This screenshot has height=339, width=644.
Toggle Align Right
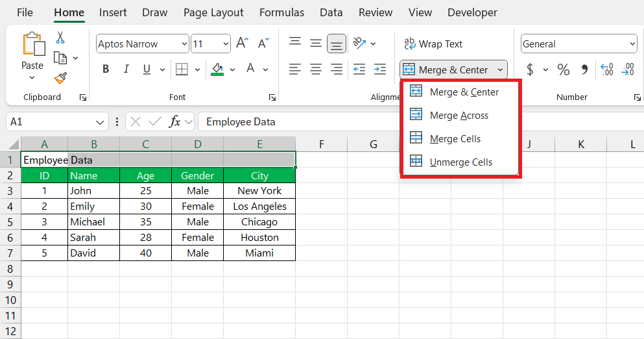click(x=337, y=69)
